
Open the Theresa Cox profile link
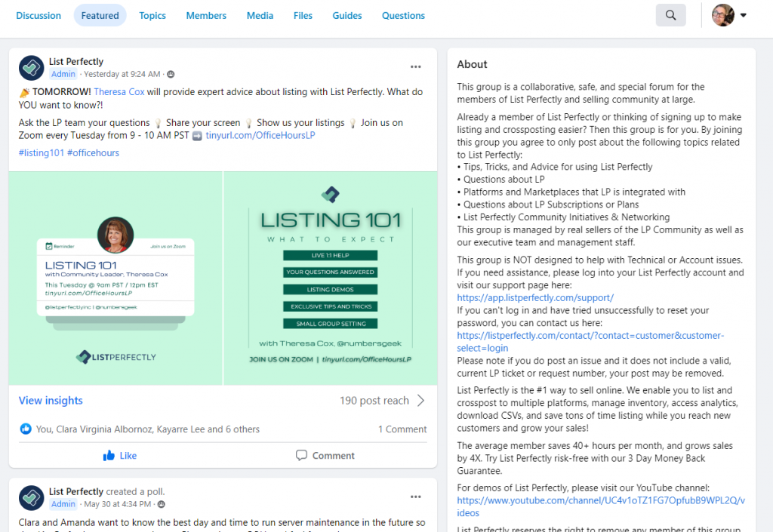[x=119, y=91]
